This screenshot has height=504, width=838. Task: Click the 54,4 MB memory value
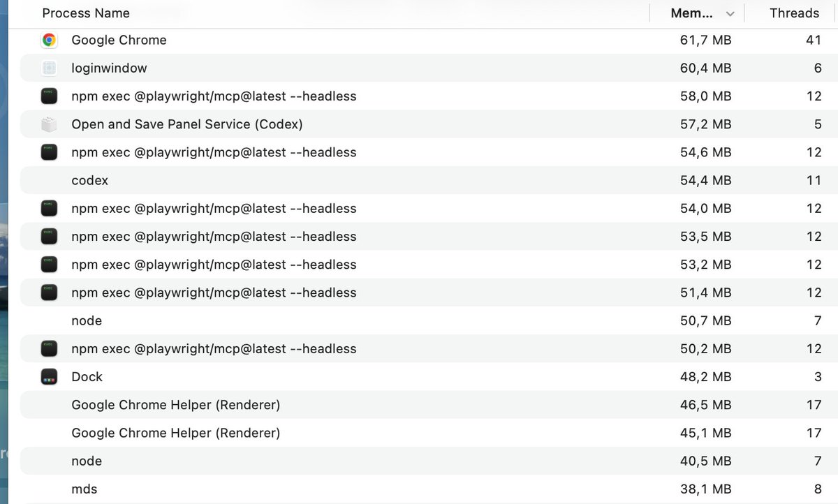[706, 180]
